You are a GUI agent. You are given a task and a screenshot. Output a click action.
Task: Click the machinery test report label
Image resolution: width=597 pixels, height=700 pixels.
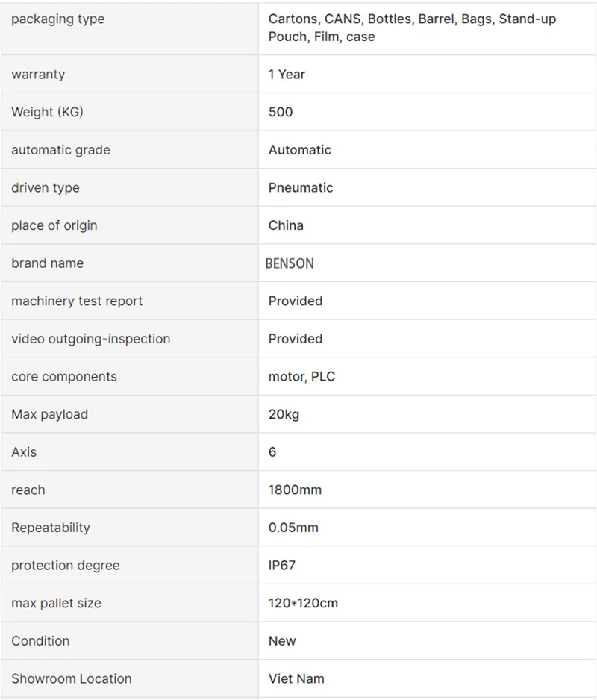[x=77, y=301]
